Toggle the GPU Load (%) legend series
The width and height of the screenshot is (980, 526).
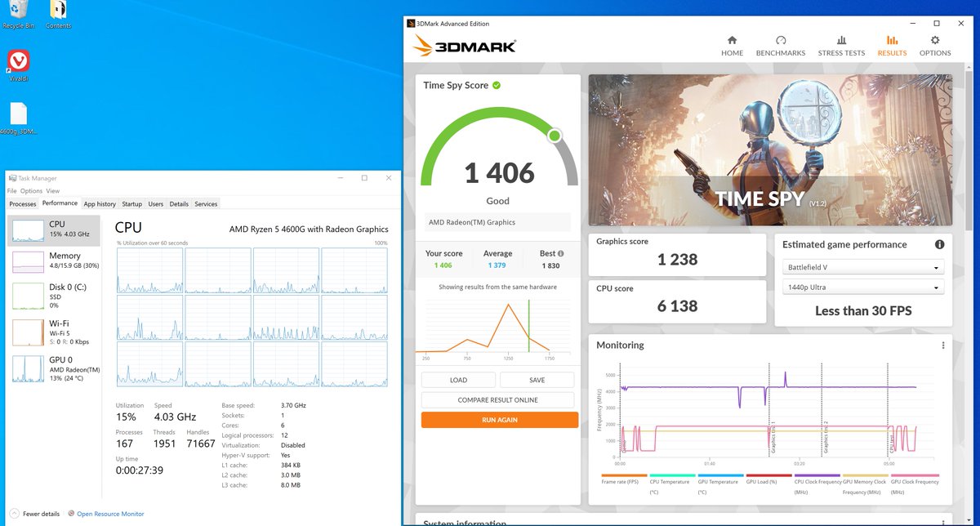coord(769,479)
